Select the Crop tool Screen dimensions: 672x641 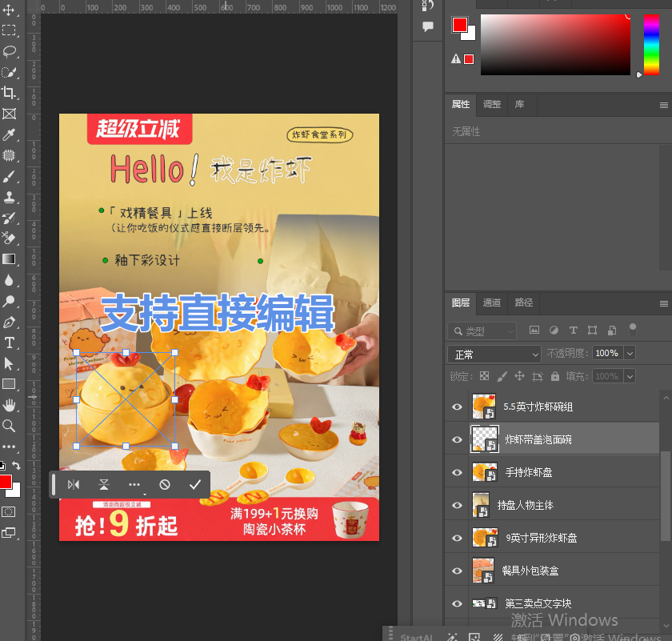(9, 93)
